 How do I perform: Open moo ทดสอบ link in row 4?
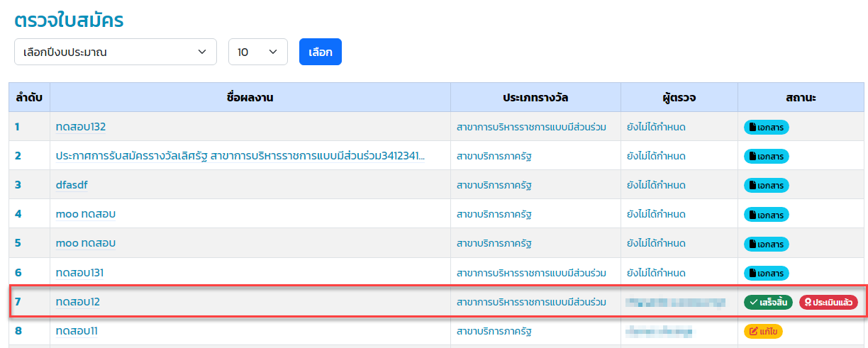point(86,214)
